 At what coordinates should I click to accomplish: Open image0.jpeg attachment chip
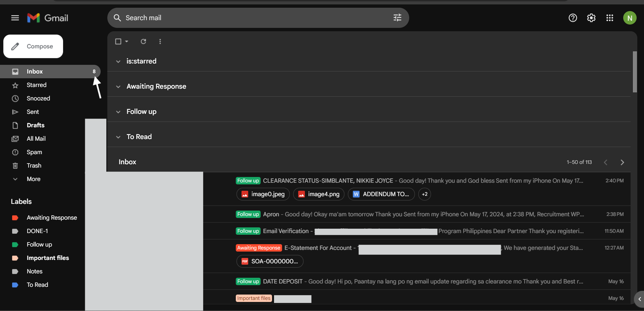click(x=263, y=194)
